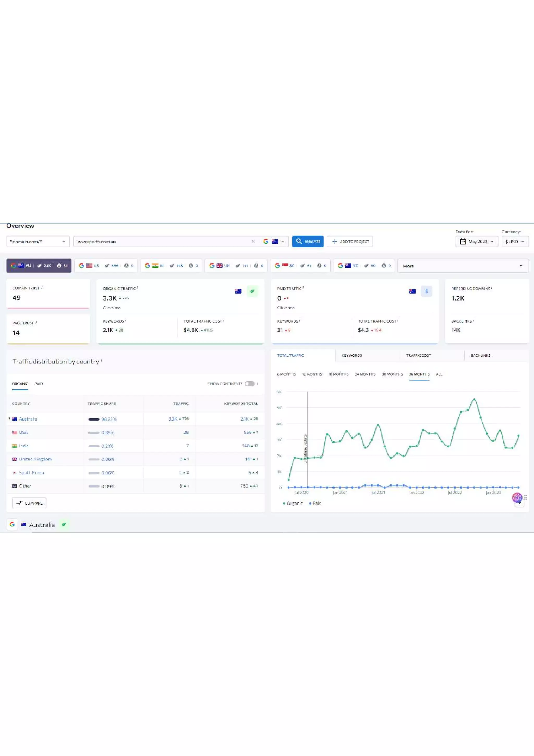Click the info icon next to Referring Domains
The width and height of the screenshot is (534, 756).
pos(491,288)
